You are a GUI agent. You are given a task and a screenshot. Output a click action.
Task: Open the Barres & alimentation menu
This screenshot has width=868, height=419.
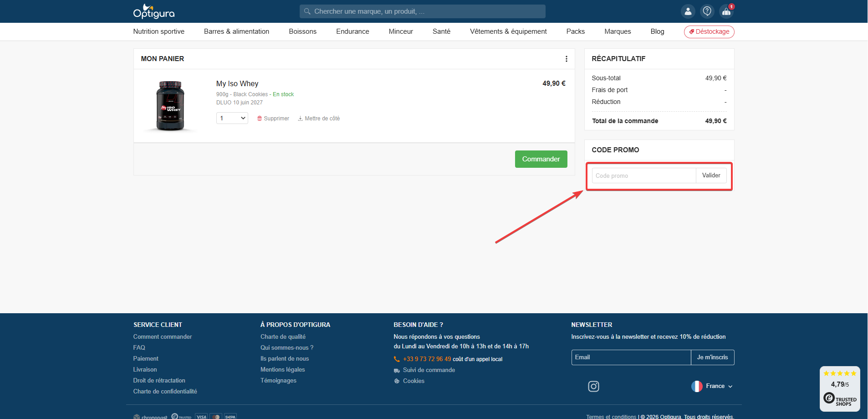(236, 31)
